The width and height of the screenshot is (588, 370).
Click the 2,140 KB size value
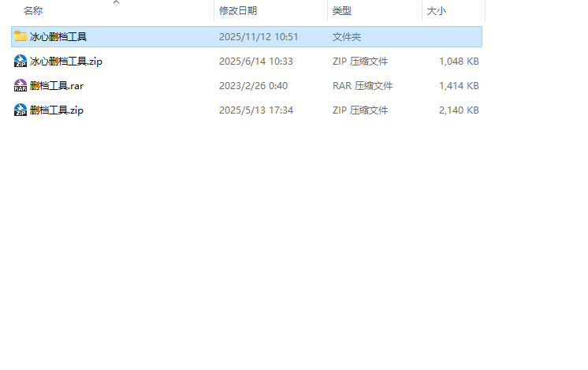[x=459, y=110]
